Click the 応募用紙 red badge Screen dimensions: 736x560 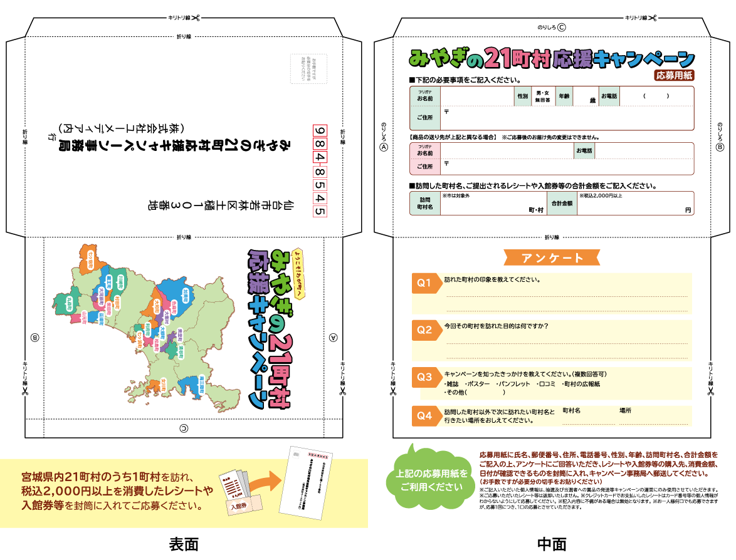[674, 75]
